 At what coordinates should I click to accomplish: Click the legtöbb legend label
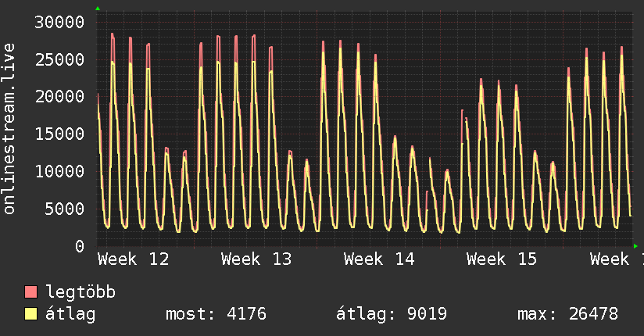[x=80, y=292]
